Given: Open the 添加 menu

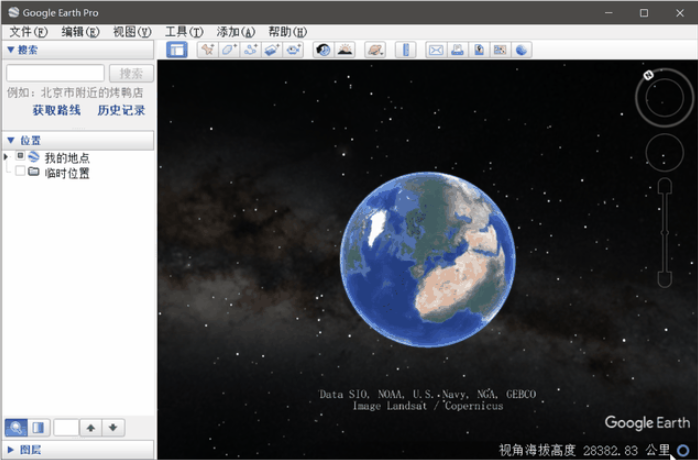Looking at the screenshot, I should pyautogui.click(x=236, y=32).
